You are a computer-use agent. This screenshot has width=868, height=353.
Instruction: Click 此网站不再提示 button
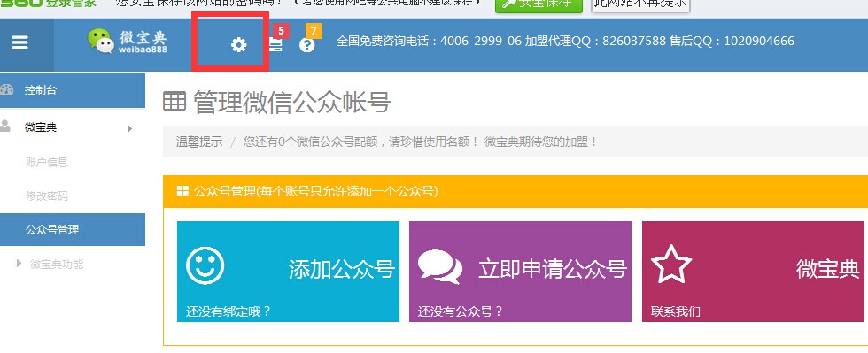point(640,5)
